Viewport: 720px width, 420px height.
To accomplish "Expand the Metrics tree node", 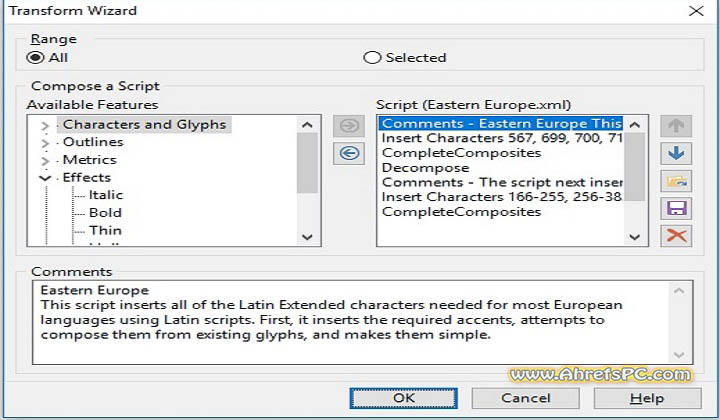I will [45, 161].
